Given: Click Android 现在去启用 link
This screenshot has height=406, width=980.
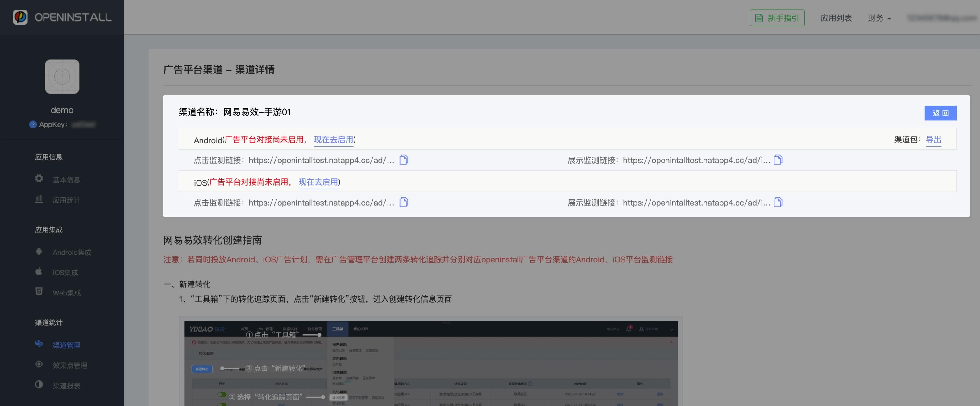Looking at the screenshot, I should (333, 140).
